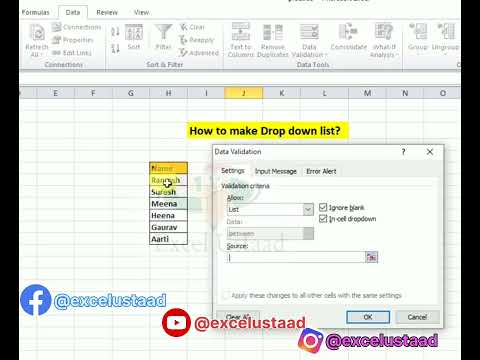
Task: Open Advanced filter options
Action: (x=199, y=53)
